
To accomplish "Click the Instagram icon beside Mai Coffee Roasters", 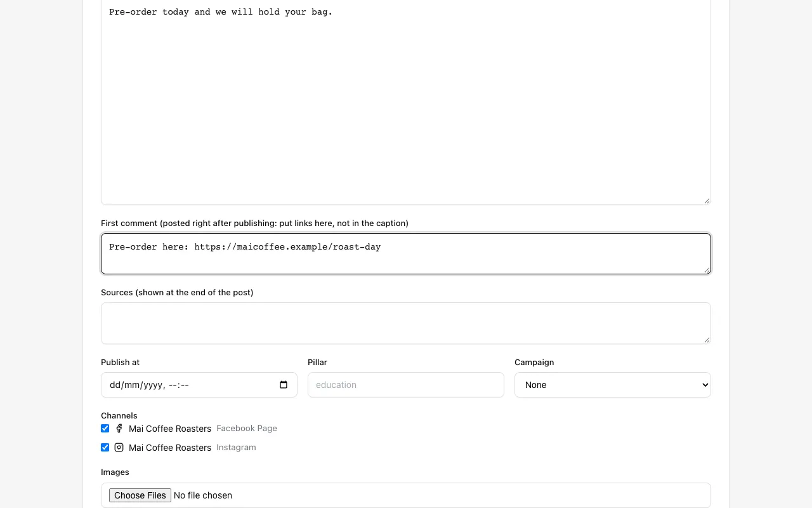I will pos(119,448).
